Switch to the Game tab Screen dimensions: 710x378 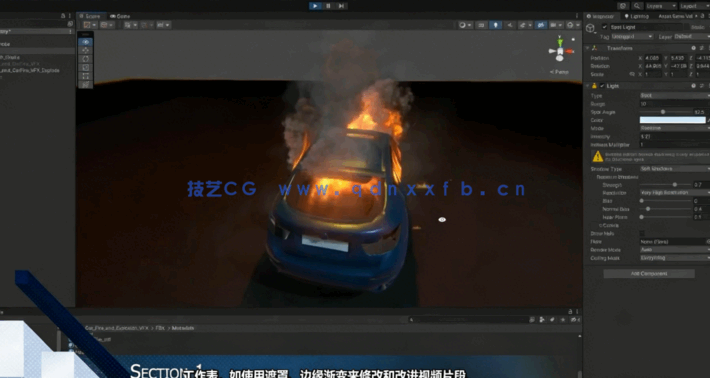click(x=120, y=16)
